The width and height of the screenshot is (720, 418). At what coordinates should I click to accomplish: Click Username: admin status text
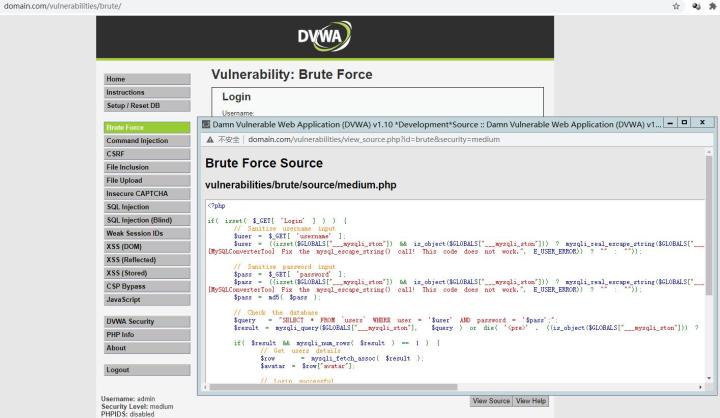[x=128, y=399]
